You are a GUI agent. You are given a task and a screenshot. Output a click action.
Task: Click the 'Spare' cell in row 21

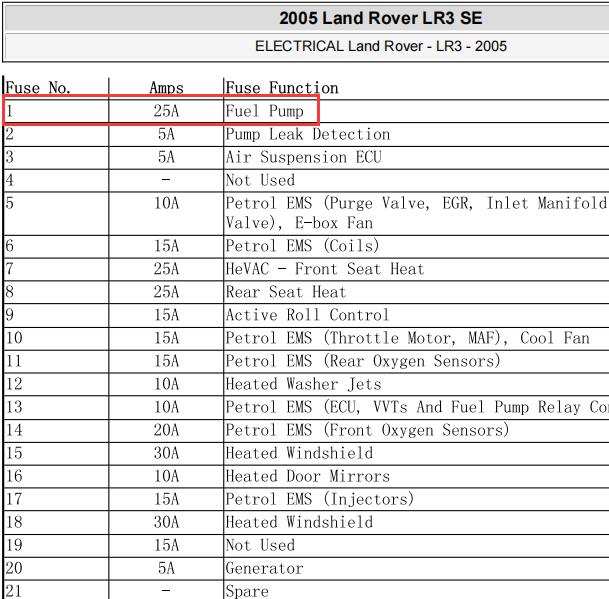point(247,591)
